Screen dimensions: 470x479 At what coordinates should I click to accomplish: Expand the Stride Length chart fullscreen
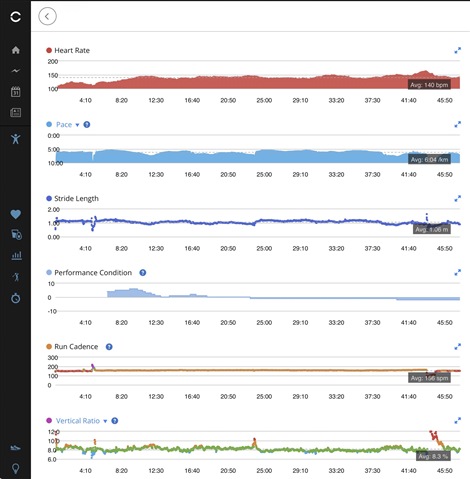tap(458, 199)
